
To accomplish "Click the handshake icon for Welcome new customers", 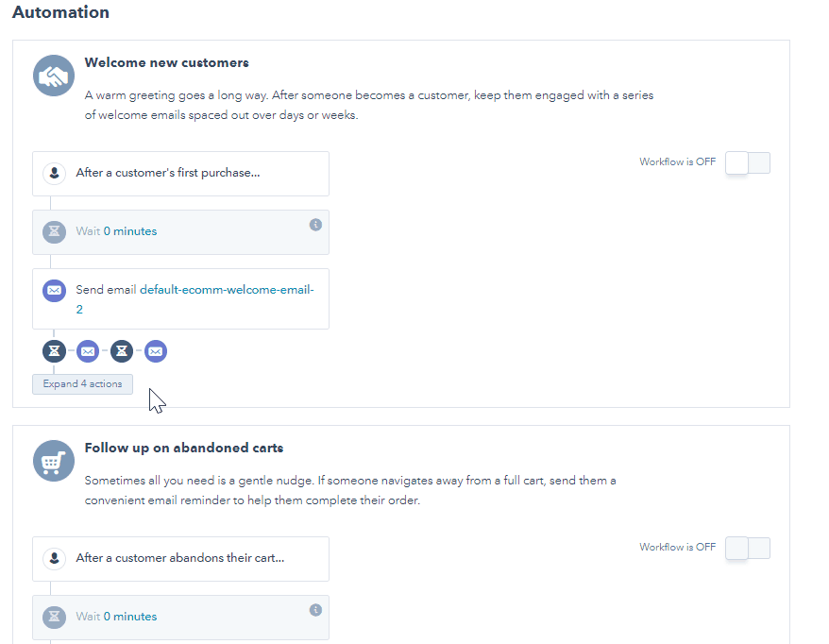I will [x=53, y=75].
